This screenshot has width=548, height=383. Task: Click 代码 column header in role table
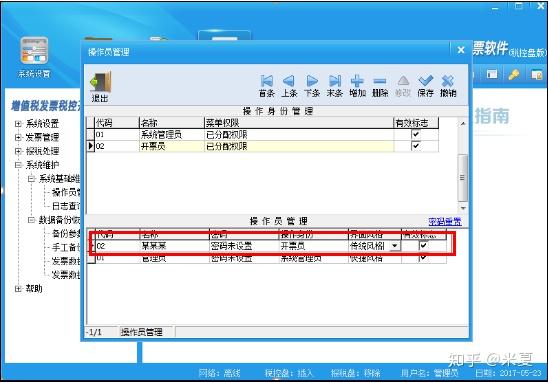coord(117,123)
